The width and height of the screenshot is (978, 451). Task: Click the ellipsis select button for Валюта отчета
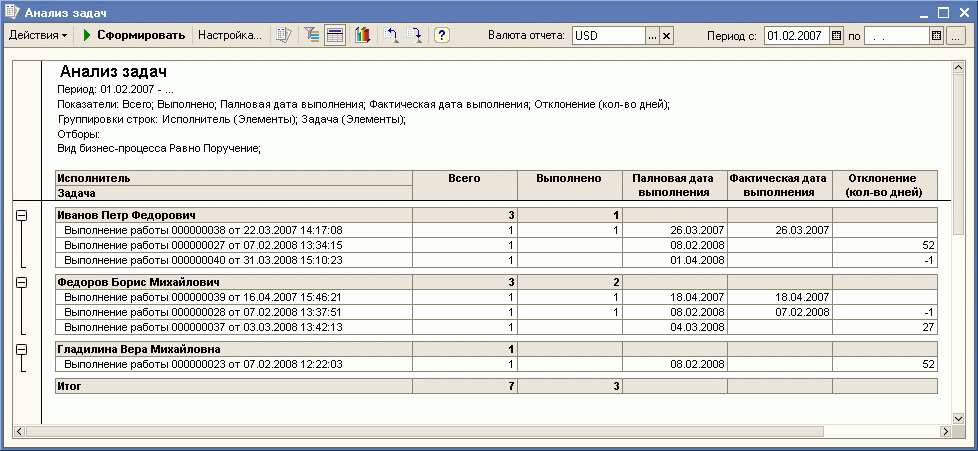[x=652, y=35]
